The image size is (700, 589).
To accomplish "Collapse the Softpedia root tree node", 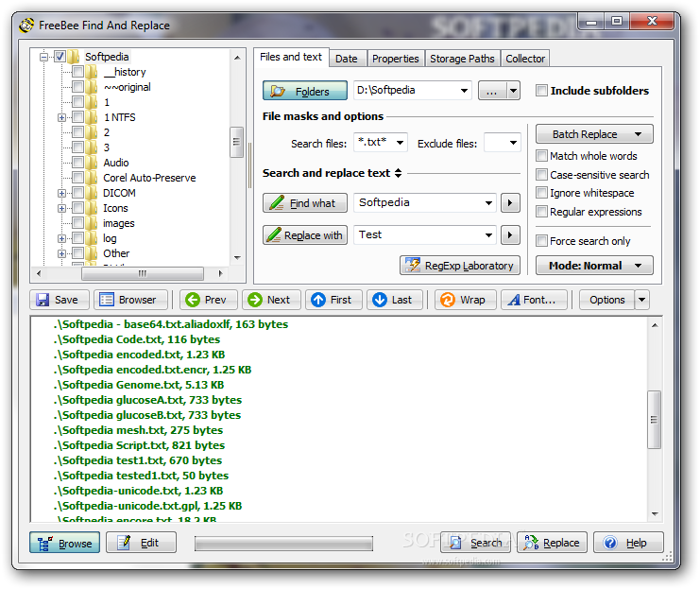I will coord(43,57).
